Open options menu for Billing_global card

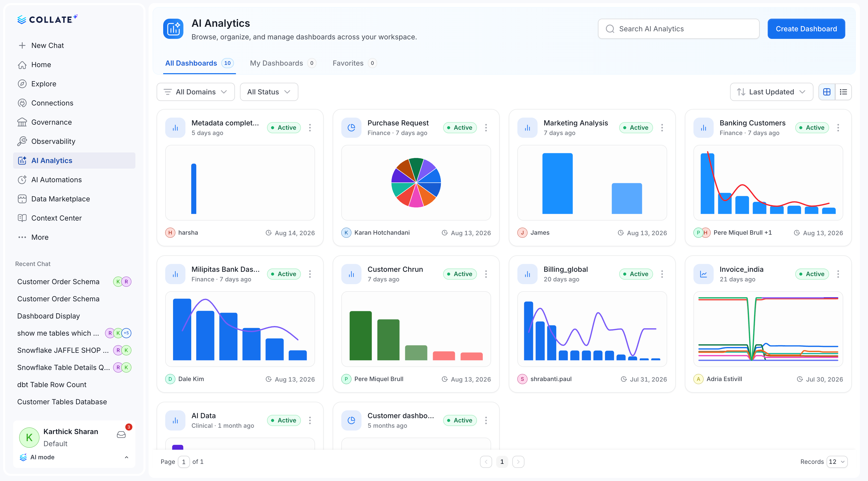point(662,274)
